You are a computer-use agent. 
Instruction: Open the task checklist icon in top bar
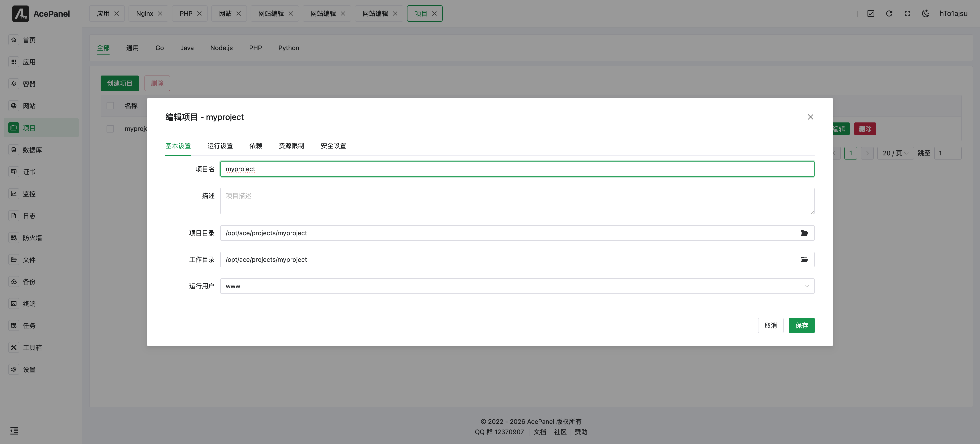pos(871,14)
